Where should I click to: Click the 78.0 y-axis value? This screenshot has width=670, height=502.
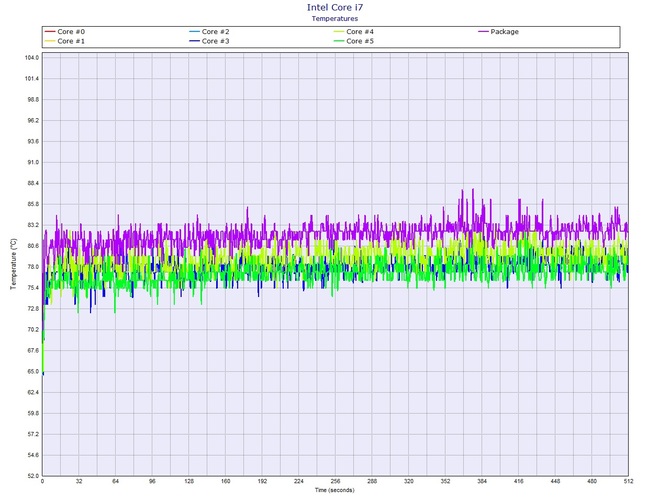pyautogui.click(x=32, y=267)
